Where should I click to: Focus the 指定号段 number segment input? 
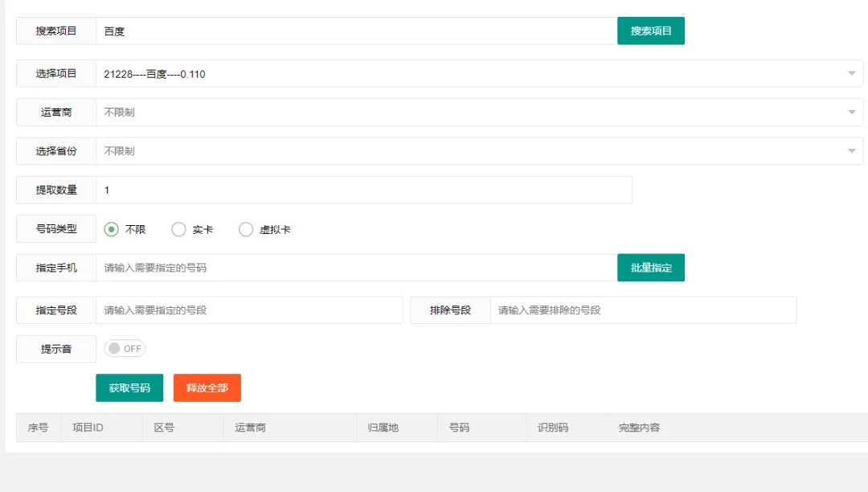tap(248, 310)
